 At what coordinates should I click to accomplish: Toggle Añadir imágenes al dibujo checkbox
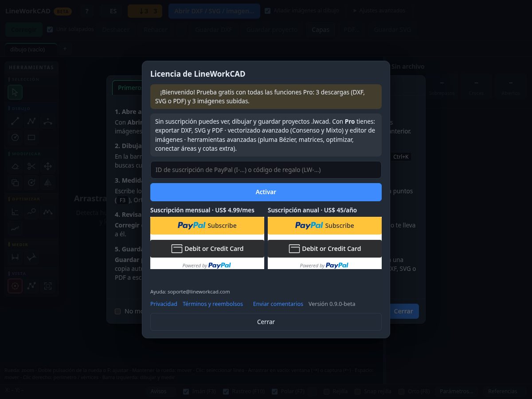[267, 11]
